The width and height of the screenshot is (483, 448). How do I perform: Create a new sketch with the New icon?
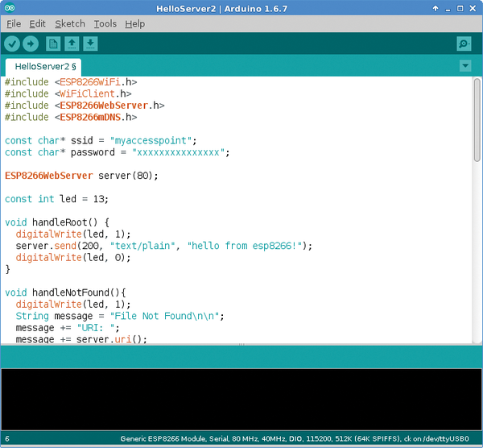[53, 44]
